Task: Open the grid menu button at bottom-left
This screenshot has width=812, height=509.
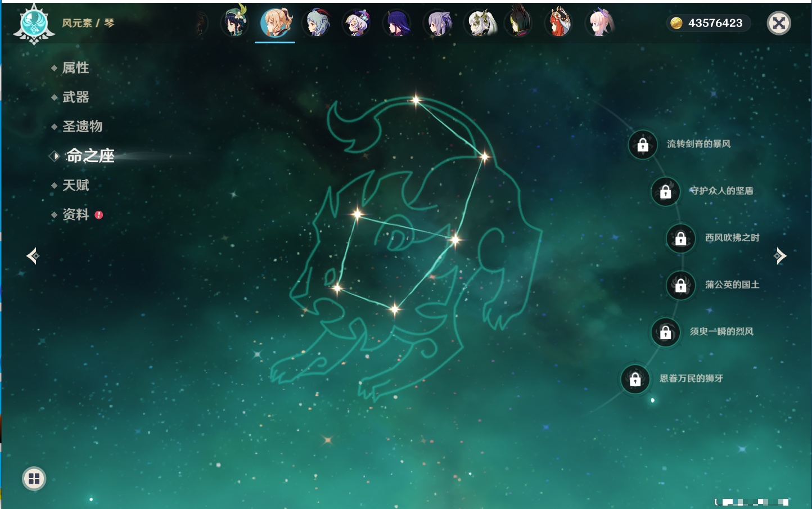Action: pyautogui.click(x=34, y=479)
